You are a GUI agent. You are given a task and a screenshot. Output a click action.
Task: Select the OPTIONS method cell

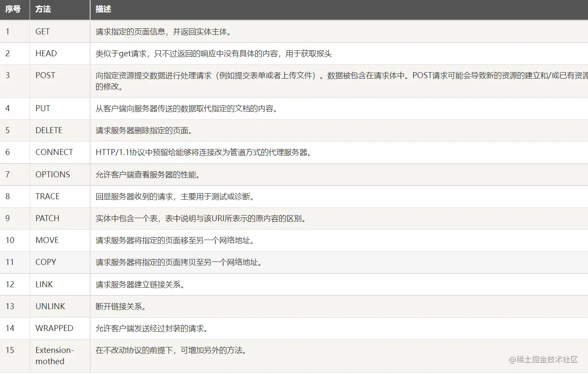60,174
